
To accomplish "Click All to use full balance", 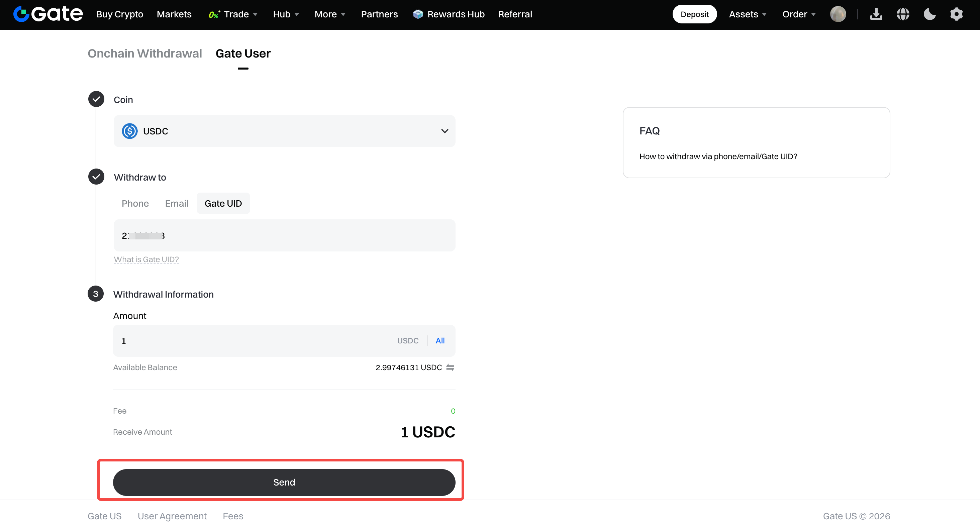I will click(440, 341).
